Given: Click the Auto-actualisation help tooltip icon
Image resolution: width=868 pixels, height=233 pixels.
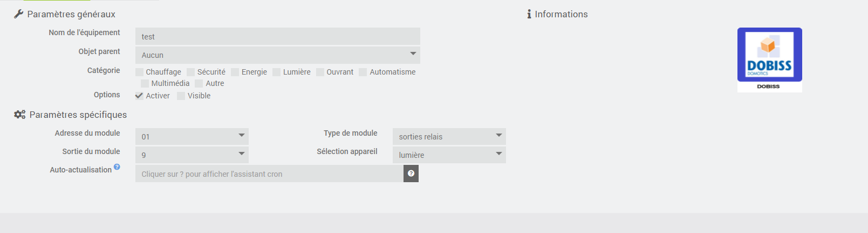Looking at the screenshot, I should [117, 167].
